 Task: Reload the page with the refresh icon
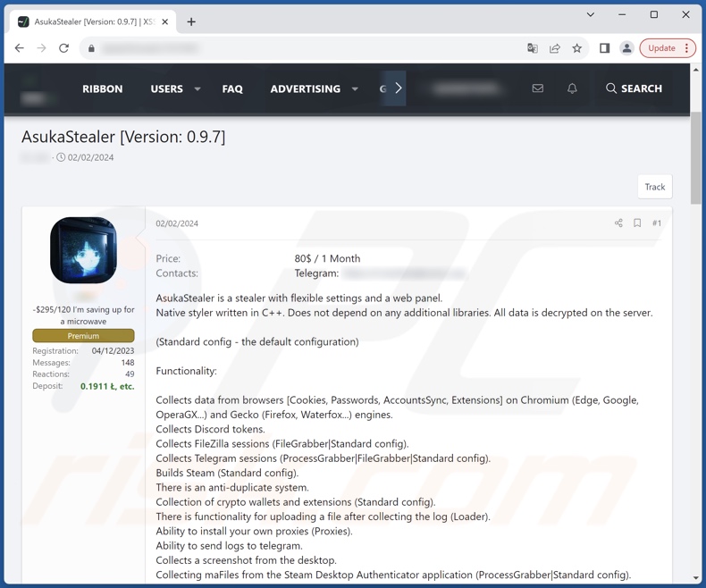pos(64,48)
